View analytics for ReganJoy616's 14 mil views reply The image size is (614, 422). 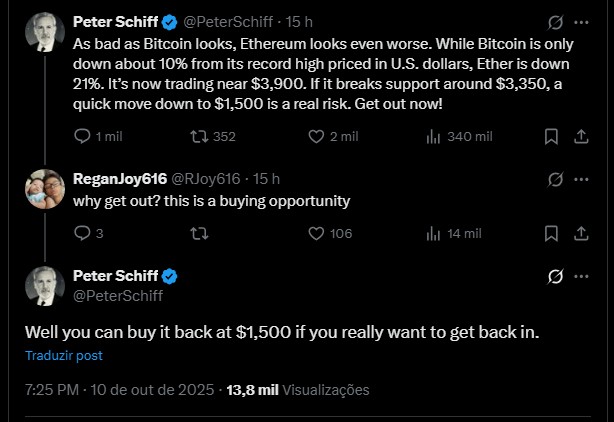click(x=432, y=233)
